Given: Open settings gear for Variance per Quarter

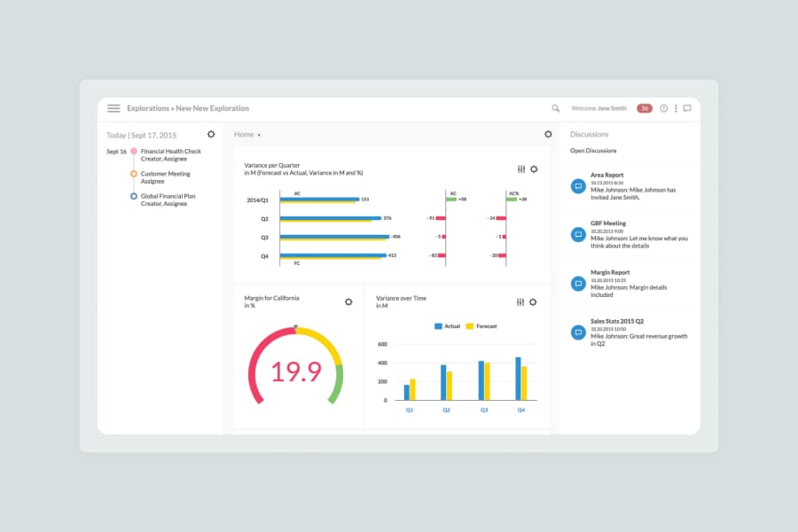Looking at the screenshot, I should pos(534,169).
